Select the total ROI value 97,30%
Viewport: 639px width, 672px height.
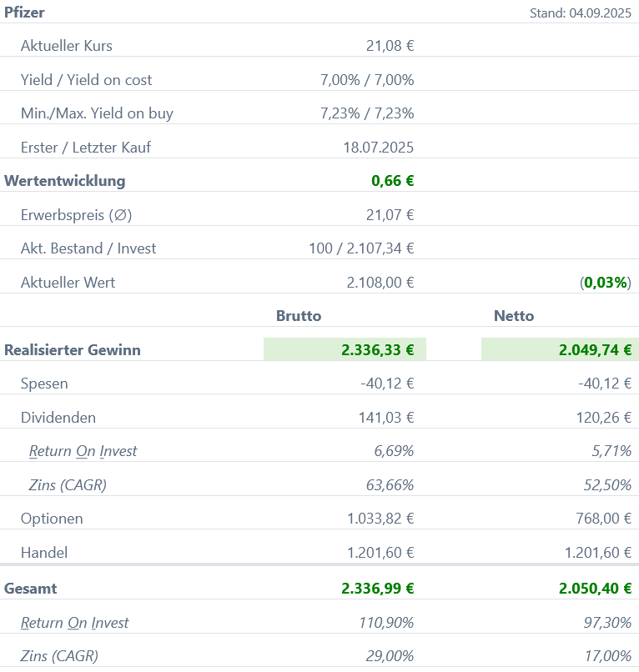pyautogui.click(x=607, y=623)
